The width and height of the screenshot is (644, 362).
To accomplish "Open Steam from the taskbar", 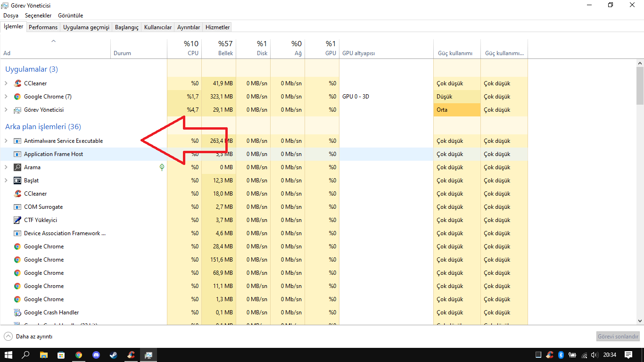I will click(114, 355).
